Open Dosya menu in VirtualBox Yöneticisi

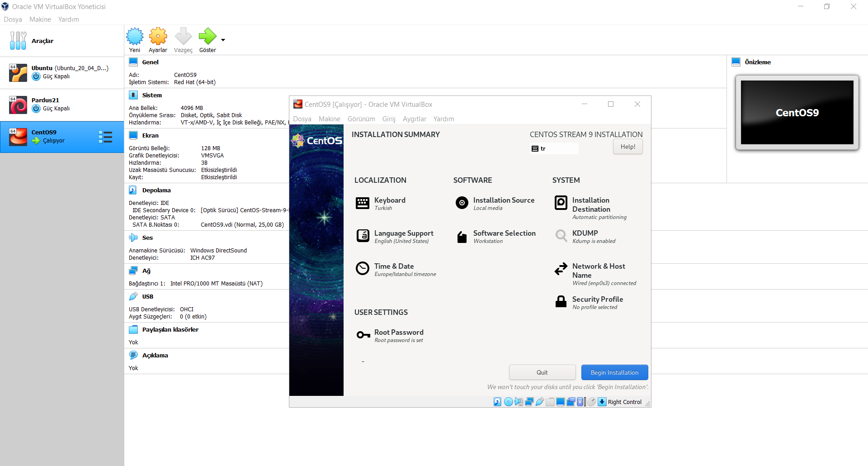(x=13, y=19)
